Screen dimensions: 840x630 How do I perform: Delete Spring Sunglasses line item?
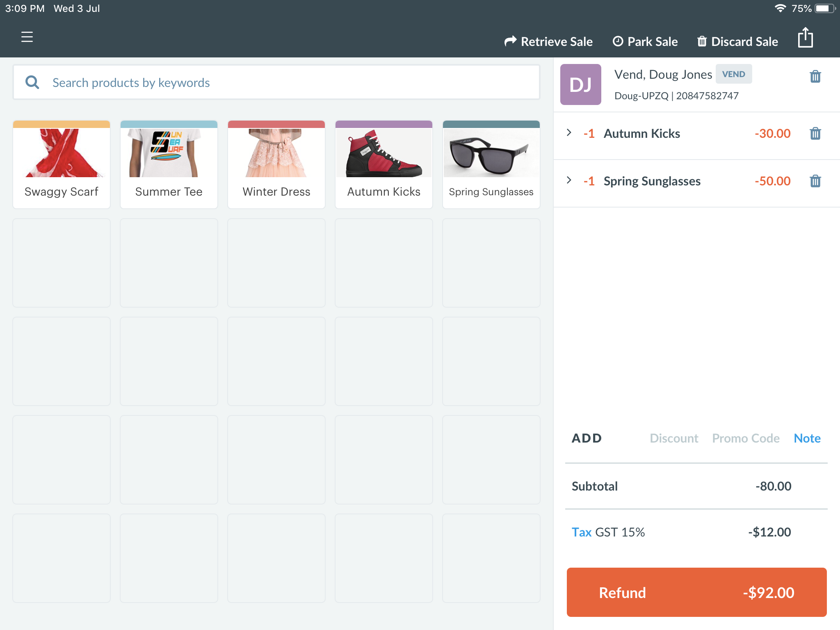815,181
